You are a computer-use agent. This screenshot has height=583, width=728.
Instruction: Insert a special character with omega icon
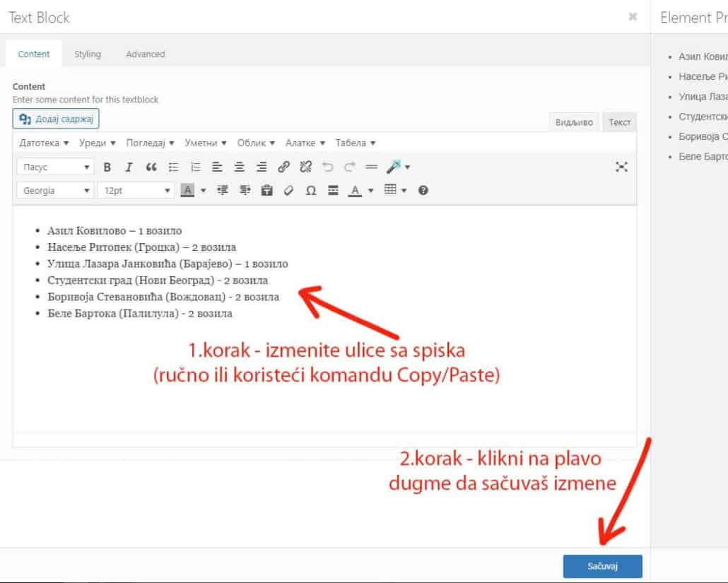pos(310,190)
